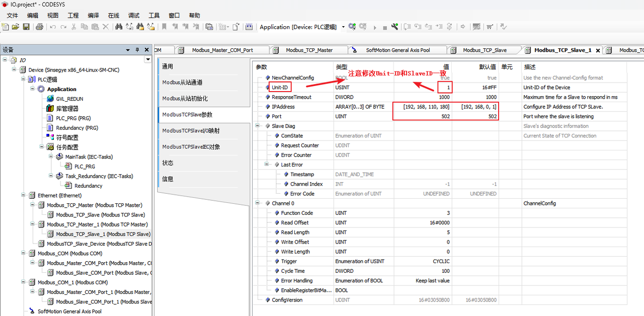Click the GVL_REDUN globe icon in the tree
The image size is (644, 316).
[50, 99]
